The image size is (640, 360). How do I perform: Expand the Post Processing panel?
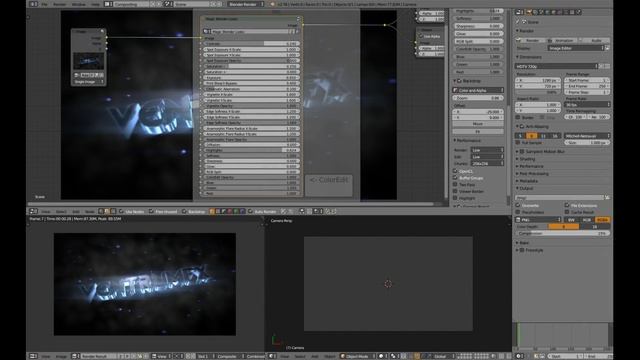pos(532,173)
